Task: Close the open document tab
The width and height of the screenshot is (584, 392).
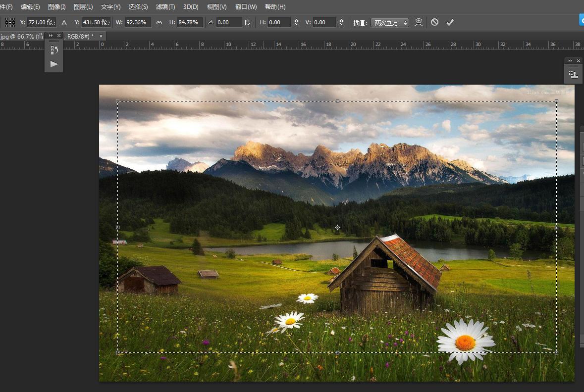Action: point(101,36)
